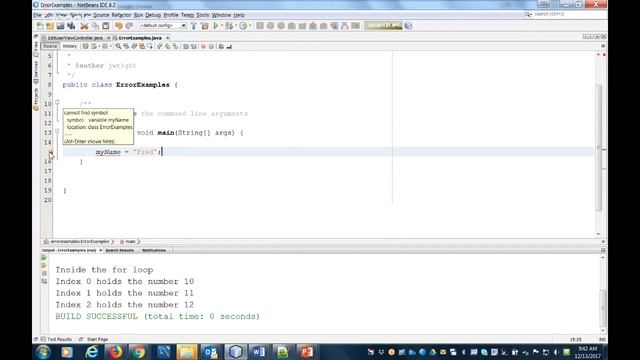Click the Redo toolbar icon
This screenshot has height=360, width=640.
[x=129, y=26]
